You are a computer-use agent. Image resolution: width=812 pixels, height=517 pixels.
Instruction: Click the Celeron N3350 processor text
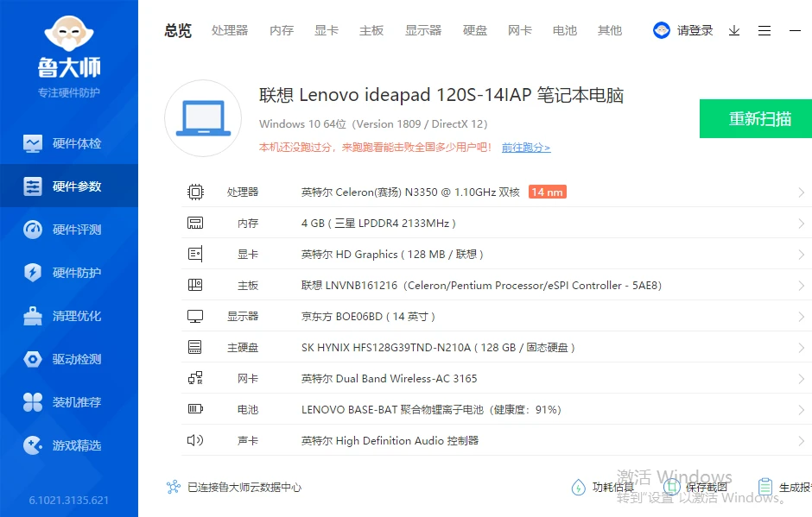click(x=410, y=192)
